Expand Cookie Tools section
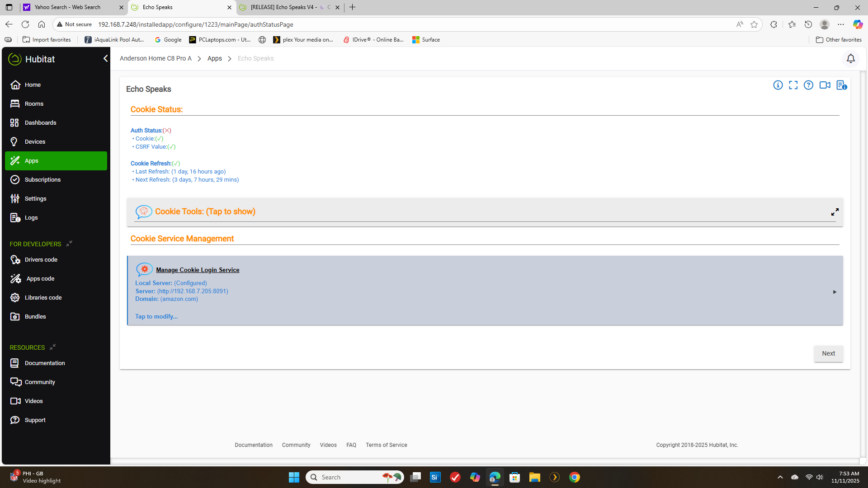Viewport: 868px width, 488px height. 205,211
